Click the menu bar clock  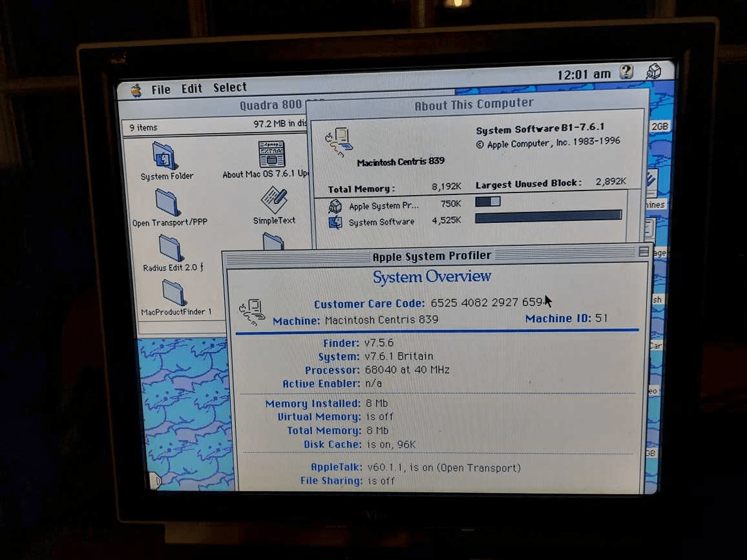click(x=583, y=74)
